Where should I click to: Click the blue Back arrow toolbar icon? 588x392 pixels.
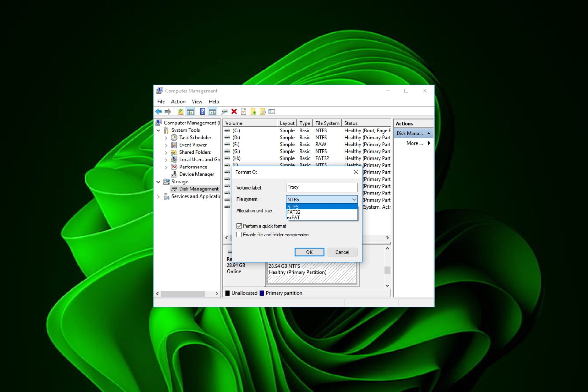point(159,112)
